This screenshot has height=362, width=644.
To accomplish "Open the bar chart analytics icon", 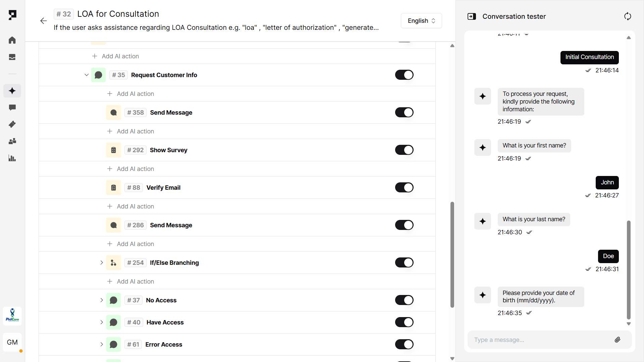I will [12, 158].
